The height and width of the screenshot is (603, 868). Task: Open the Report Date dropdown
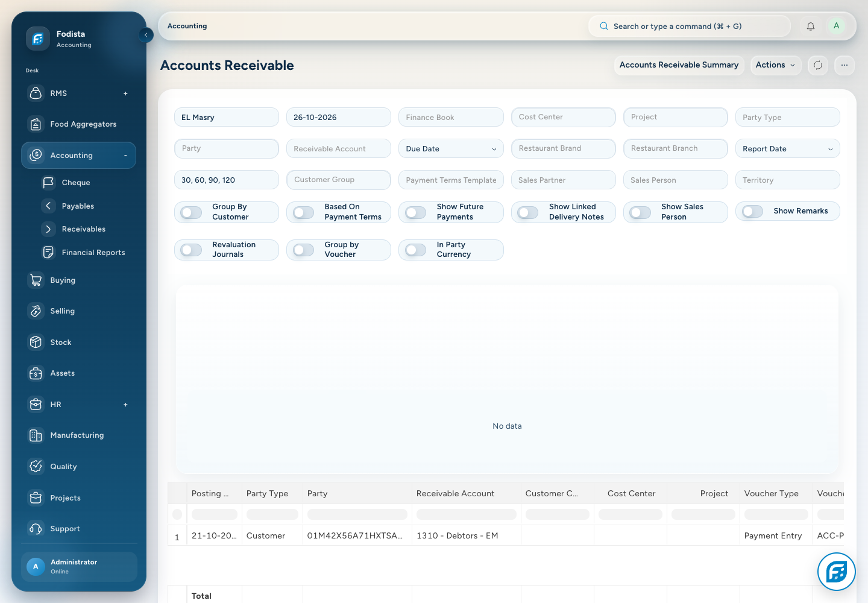click(x=788, y=149)
